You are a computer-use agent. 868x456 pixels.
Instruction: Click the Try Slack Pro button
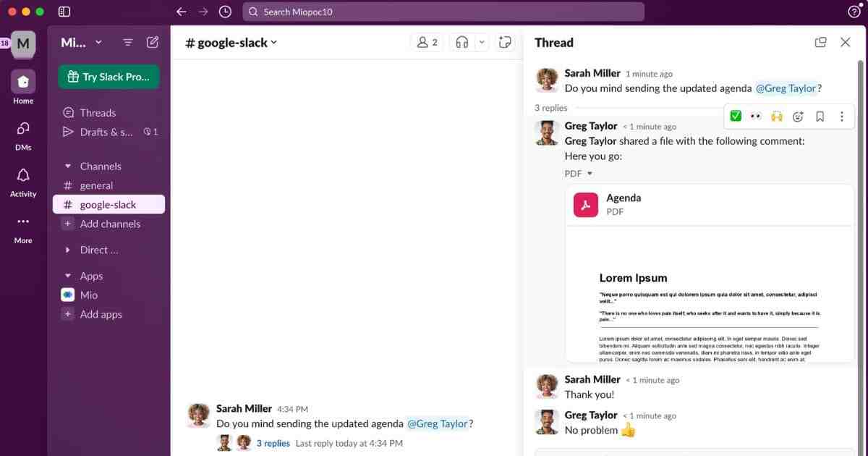point(109,77)
